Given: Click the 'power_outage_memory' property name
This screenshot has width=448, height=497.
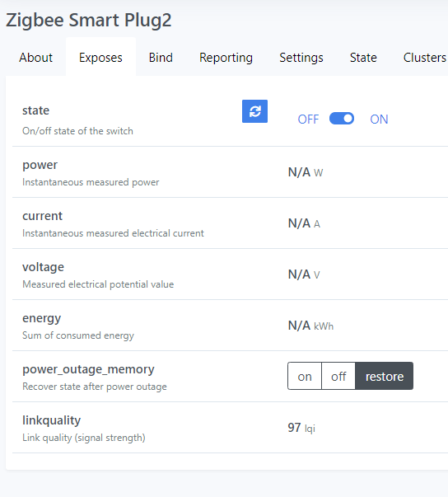Looking at the screenshot, I should coord(88,369).
